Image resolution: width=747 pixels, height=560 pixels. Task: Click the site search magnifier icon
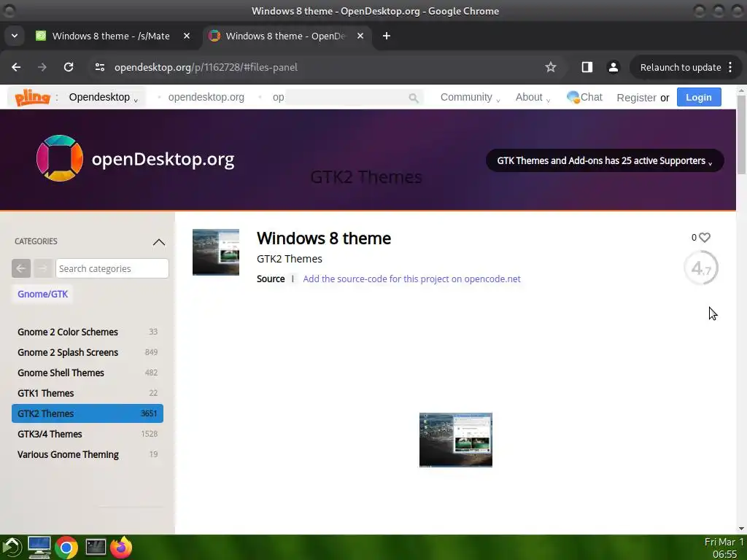(414, 98)
